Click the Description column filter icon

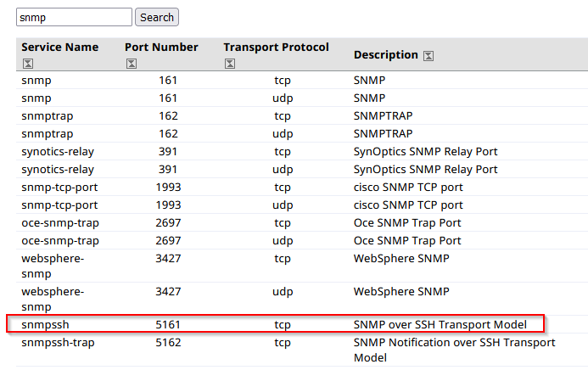coord(428,56)
